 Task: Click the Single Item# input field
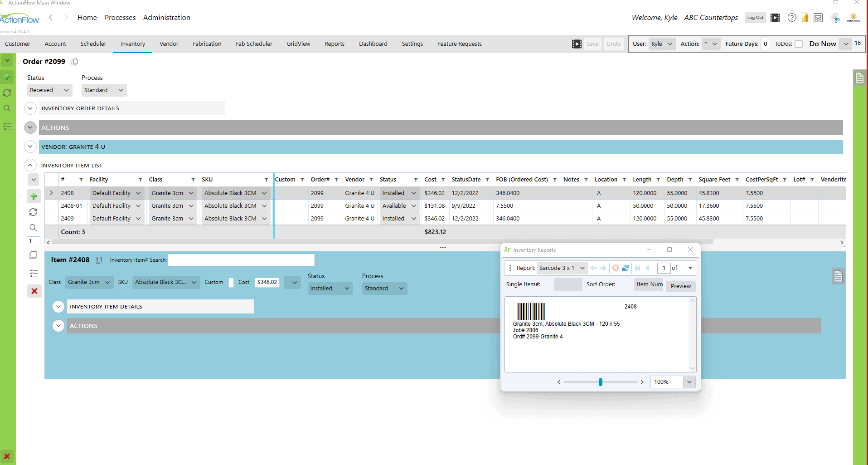568,284
